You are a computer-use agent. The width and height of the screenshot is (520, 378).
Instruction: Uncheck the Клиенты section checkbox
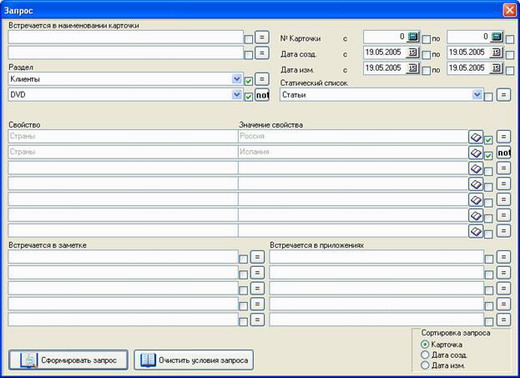click(248, 81)
